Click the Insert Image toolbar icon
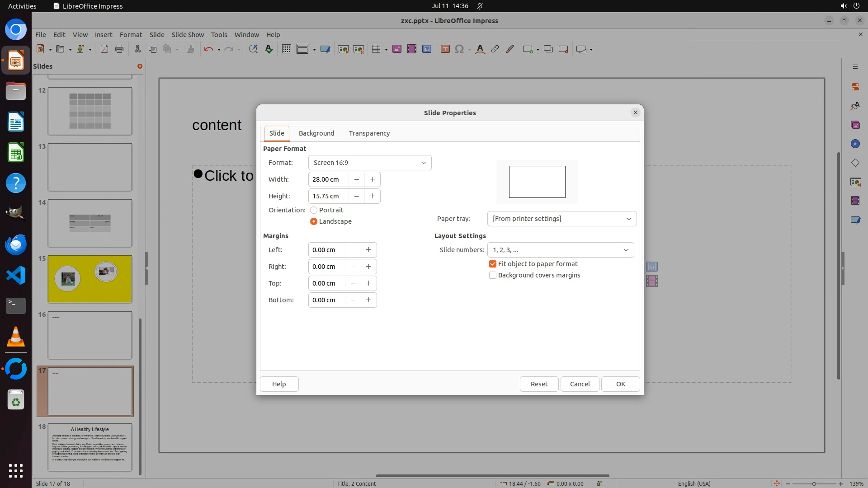This screenshot has height=488, width=868. [x=397, y=49]
